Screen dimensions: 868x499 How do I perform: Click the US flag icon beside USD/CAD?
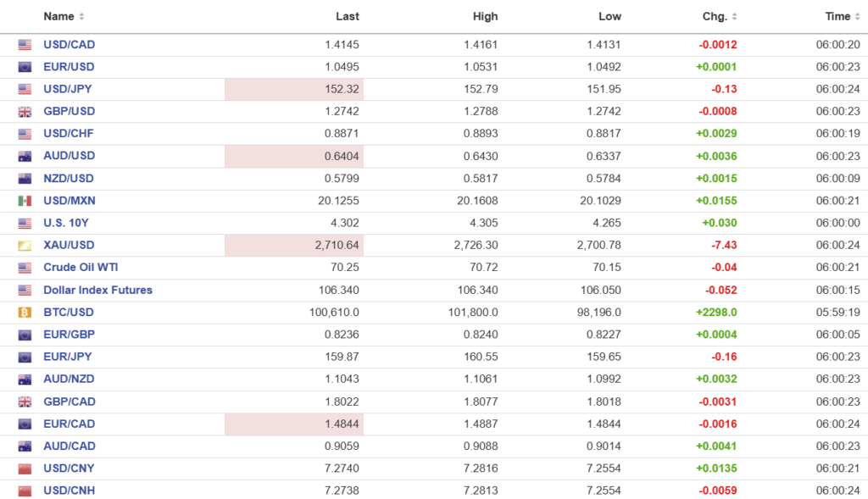point(25,45)
